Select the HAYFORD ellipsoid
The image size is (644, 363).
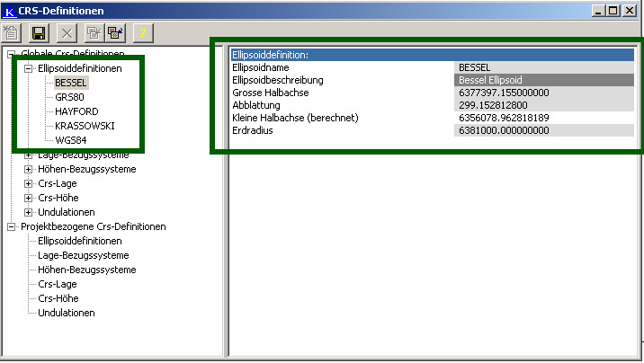click(76, 111)
